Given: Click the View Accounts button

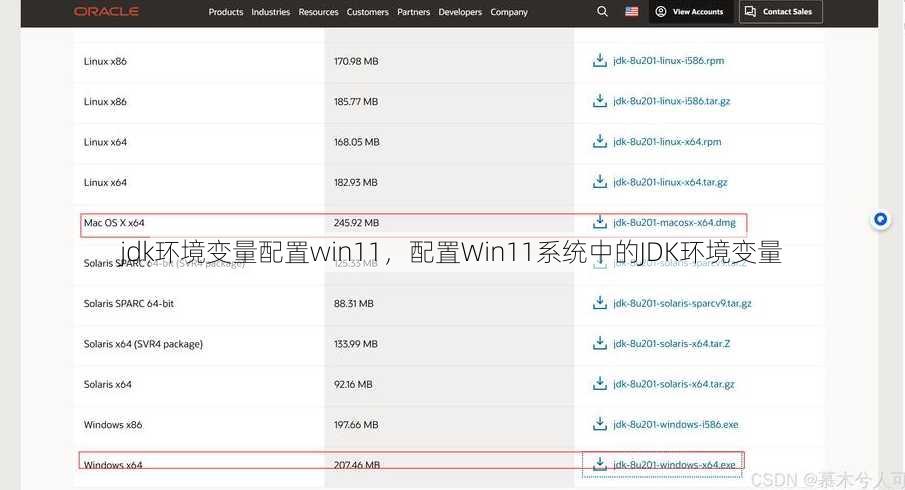Looking at the screenshot, I should pos(690,12).
